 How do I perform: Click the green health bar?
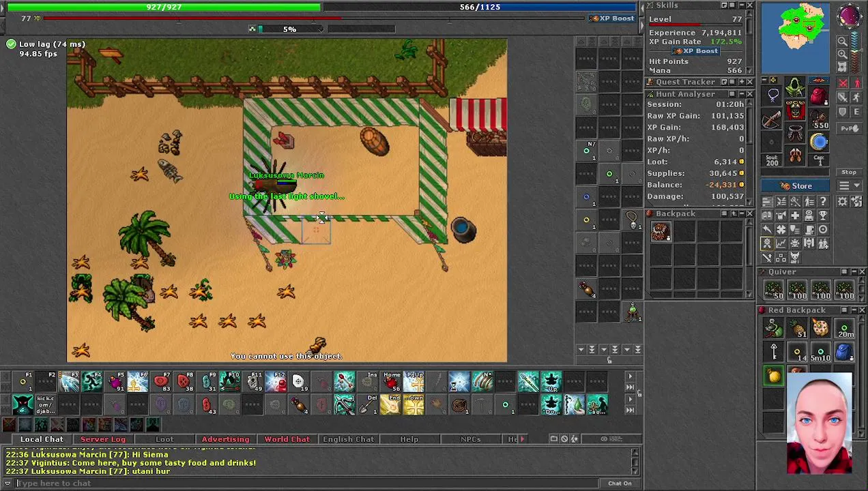tap(164, 7)
